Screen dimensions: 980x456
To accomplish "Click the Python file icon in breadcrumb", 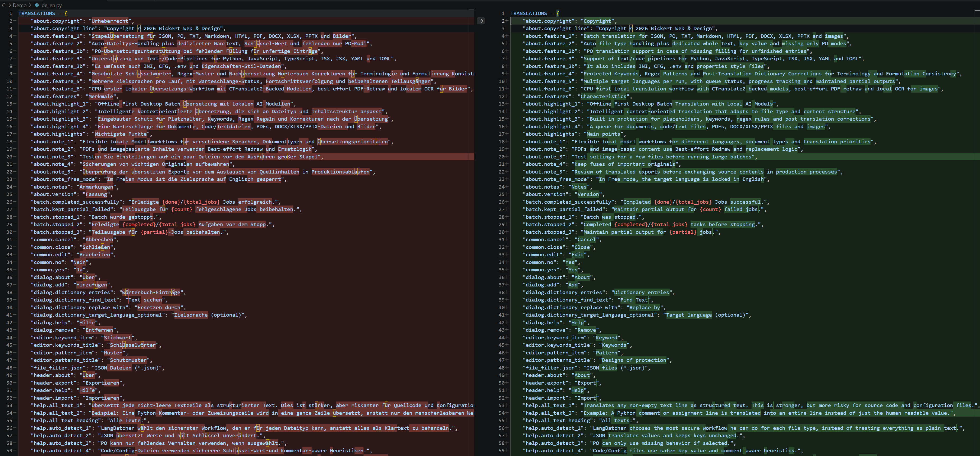I will point(37,5).
